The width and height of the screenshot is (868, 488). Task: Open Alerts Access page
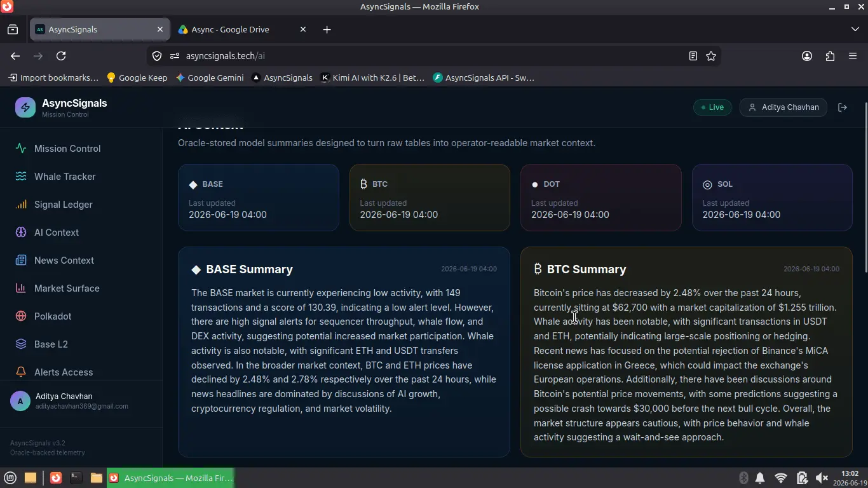tap(64, 372)
